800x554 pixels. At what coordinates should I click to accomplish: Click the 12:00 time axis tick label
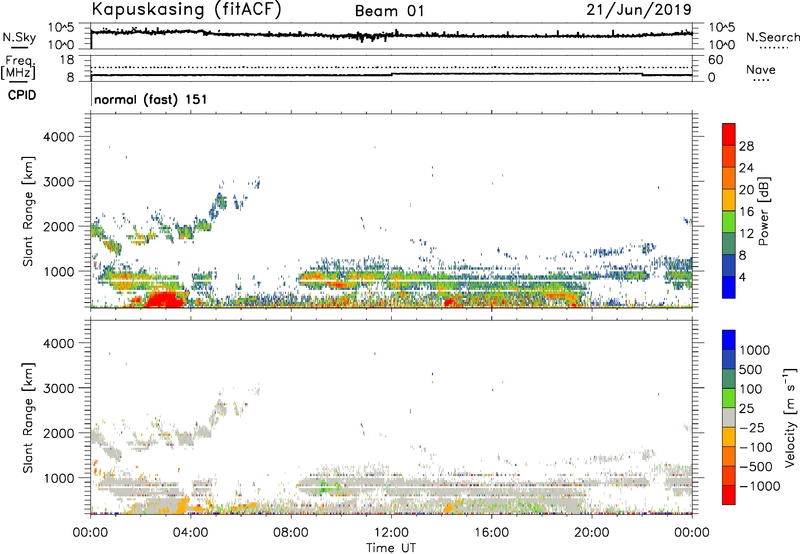391,533
